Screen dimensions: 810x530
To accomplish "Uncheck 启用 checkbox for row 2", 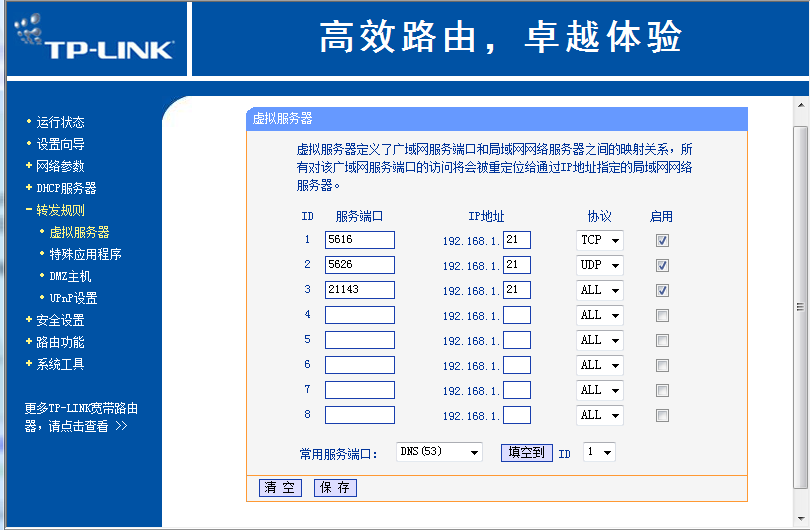I will (x=662, y=266).
